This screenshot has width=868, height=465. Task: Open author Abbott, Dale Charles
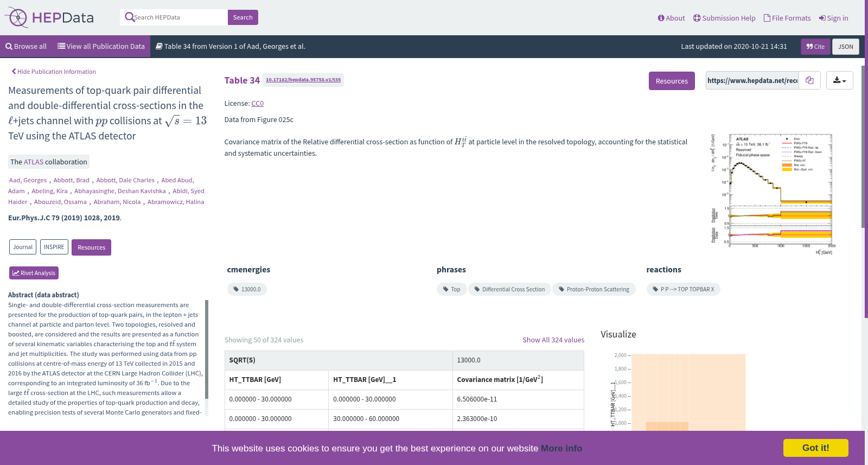(x=125, y=180)
